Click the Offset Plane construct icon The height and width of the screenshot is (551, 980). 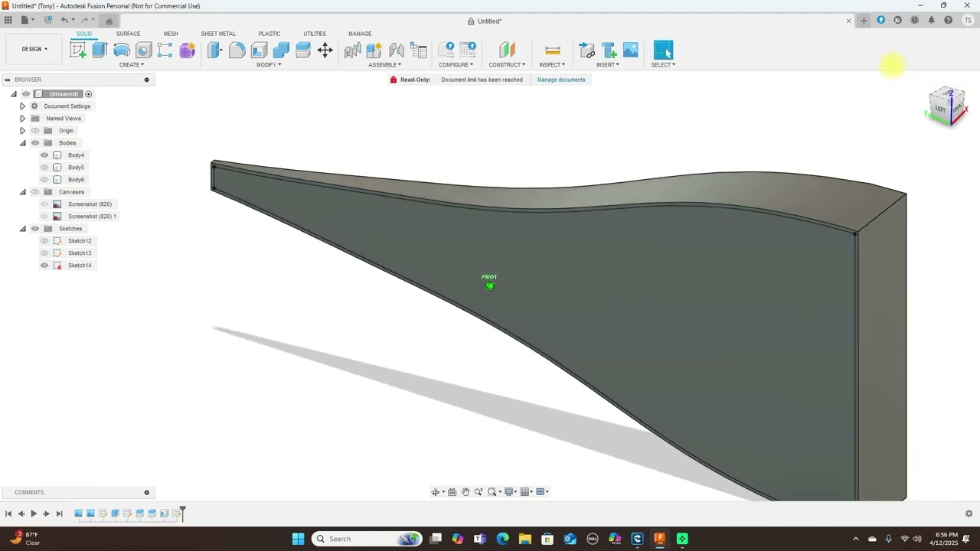point(507,51)
